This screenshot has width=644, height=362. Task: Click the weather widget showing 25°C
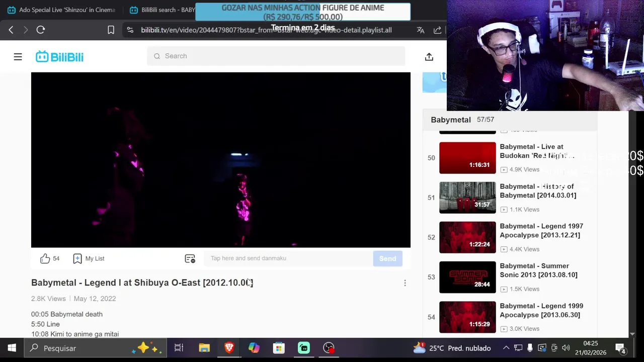pos(451,348)
